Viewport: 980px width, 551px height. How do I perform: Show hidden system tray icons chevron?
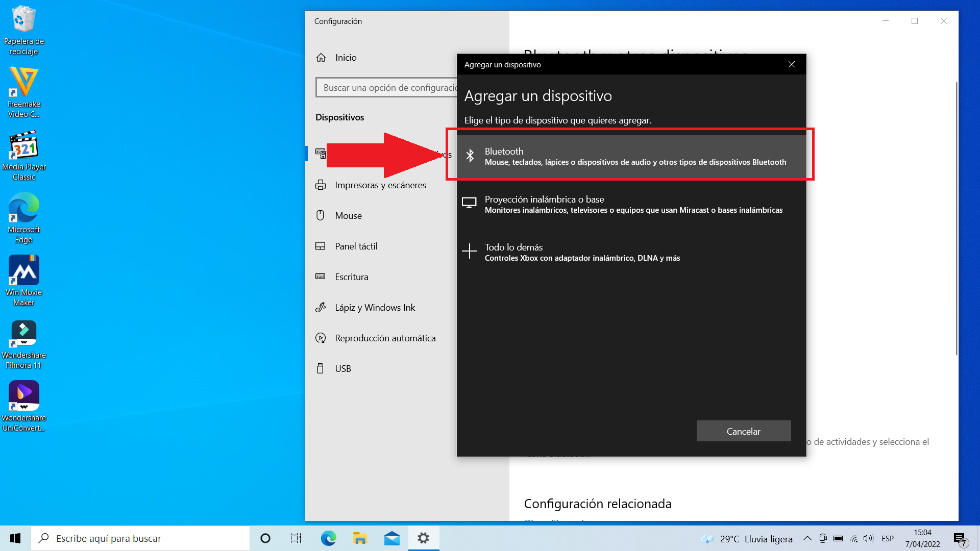tap(807, 538)
